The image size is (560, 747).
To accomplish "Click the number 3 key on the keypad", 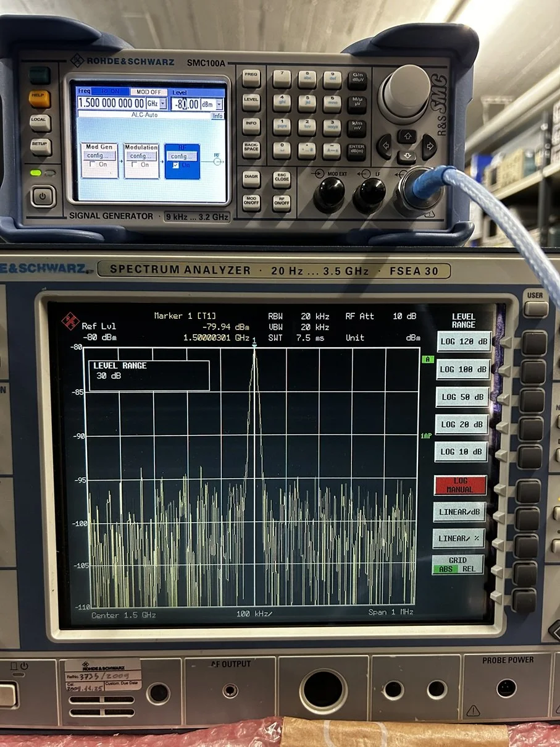I will coord(332,127).
